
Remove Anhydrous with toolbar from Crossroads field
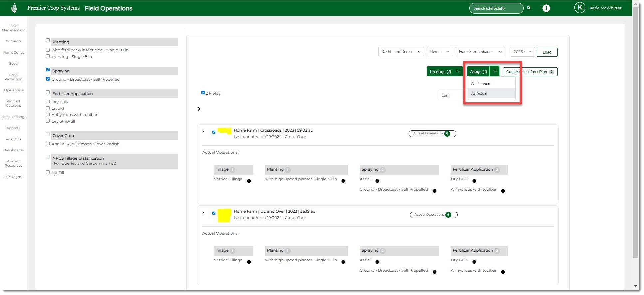[503, 191]
